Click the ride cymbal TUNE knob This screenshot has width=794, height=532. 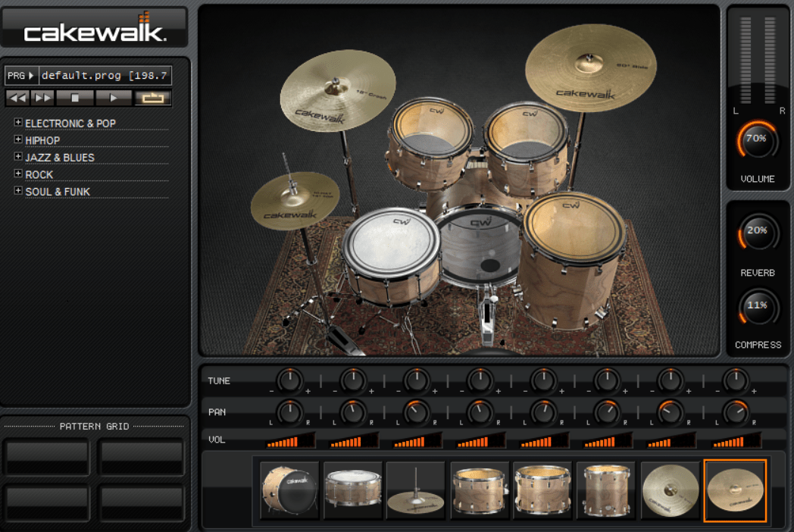coord(735,380)
